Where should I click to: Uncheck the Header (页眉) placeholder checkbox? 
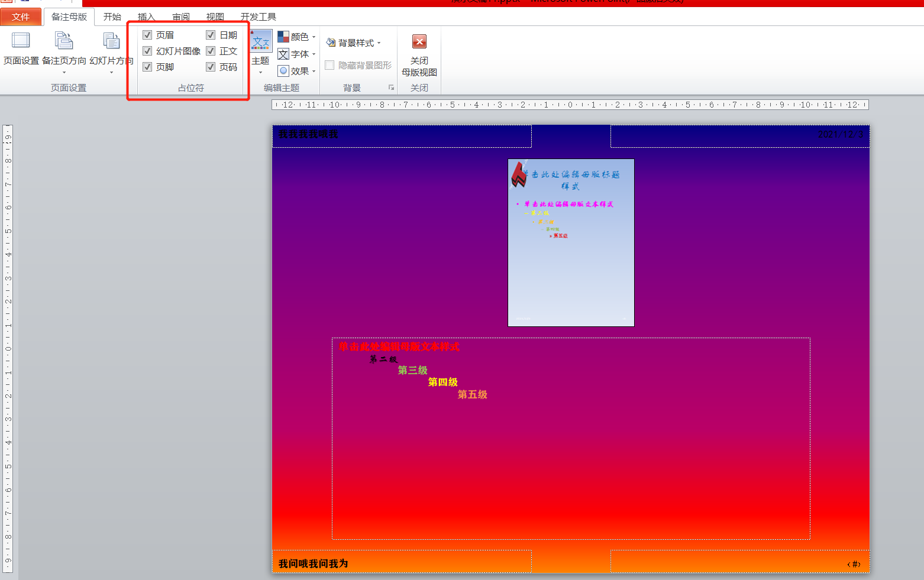pyautogui.click(x=147, y=35)
